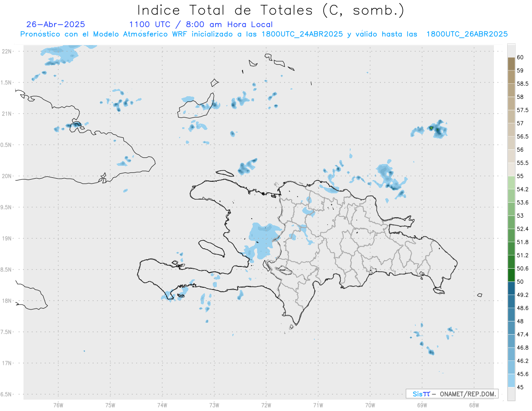Click the colorbar value '60'
The width and height of the screenshot is (532, 411).
pyautogui.click(x=520, y=57)
